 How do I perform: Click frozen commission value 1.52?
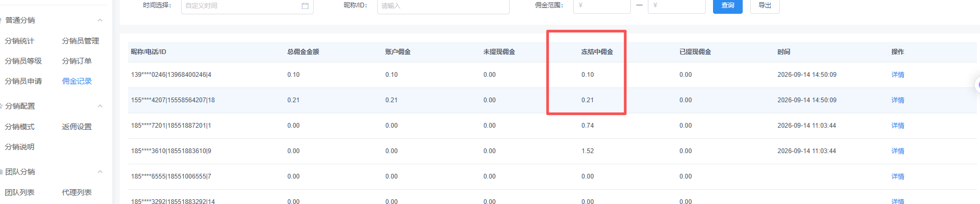587,151
